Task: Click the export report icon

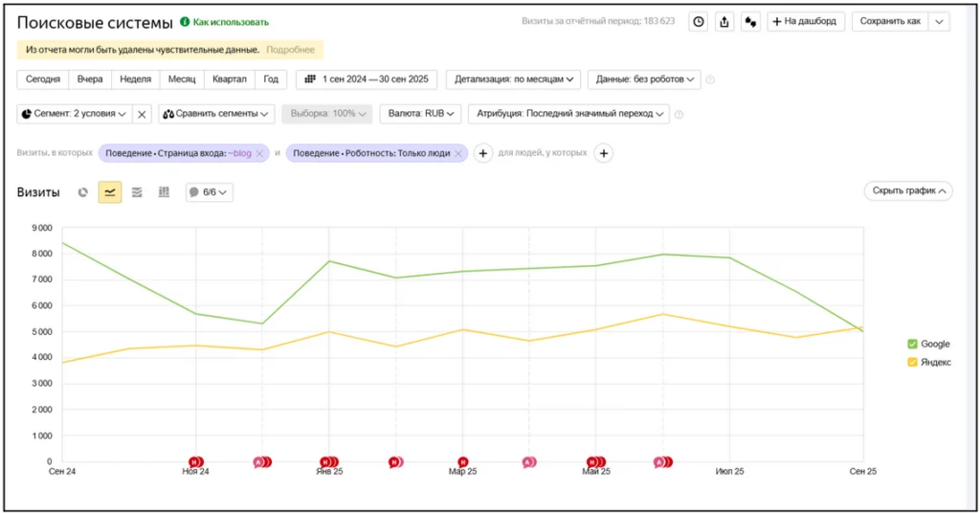Action: tap(724, 22)
